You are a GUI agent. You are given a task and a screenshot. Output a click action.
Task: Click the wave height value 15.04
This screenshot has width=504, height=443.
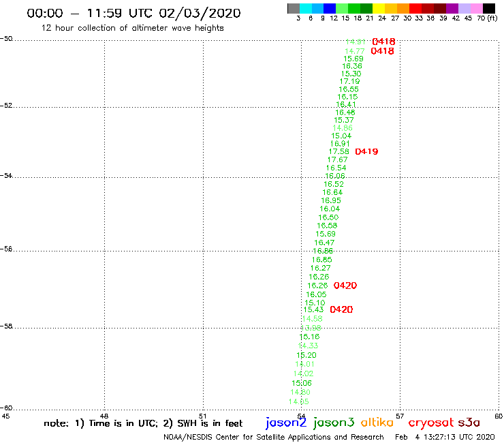pos(341,136)
